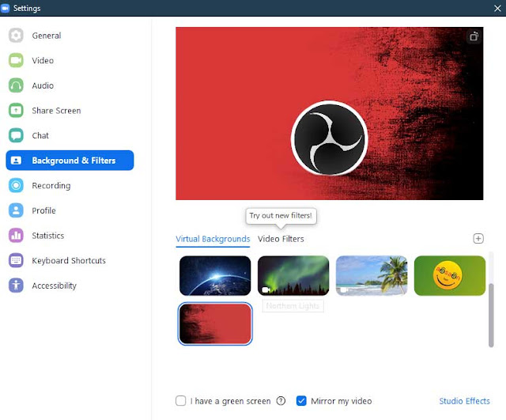Select the red and black background
This screenshot has width=506, height=420.
(215, 324)
